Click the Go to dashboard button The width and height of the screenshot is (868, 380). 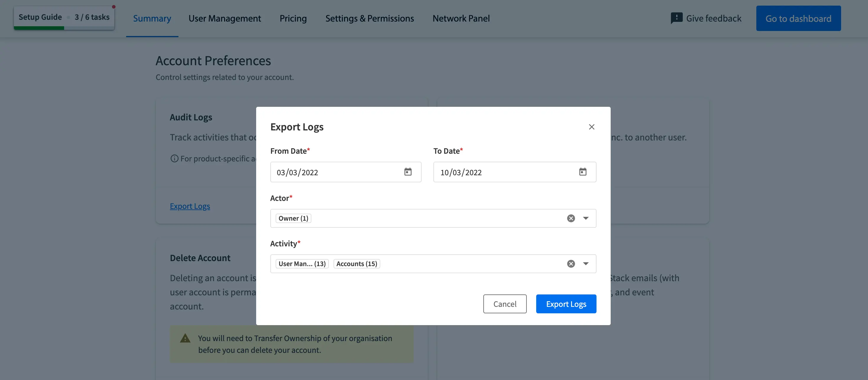798,19
